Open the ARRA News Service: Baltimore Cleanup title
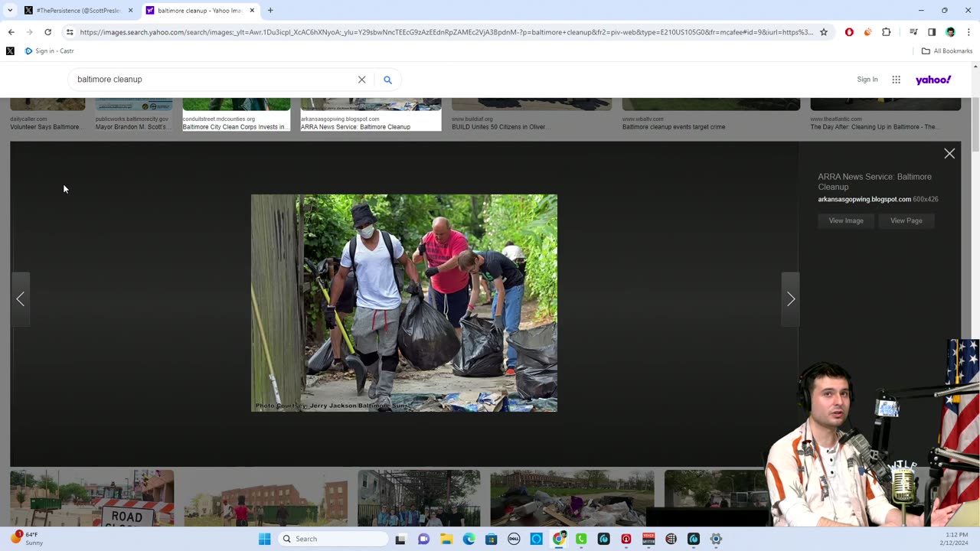980x551 pixels. point(874,181)
